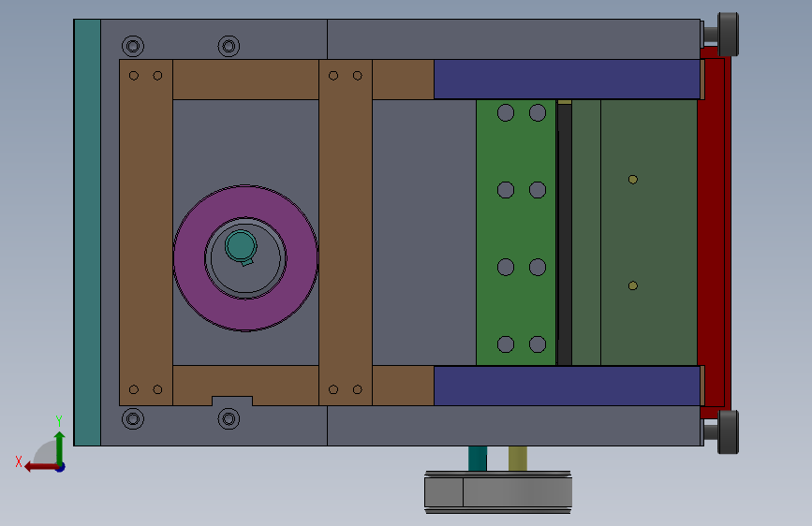Viewport: 812px width, 526px height.
Task: Select the olive post under the frame
Action: click(518, 459)
